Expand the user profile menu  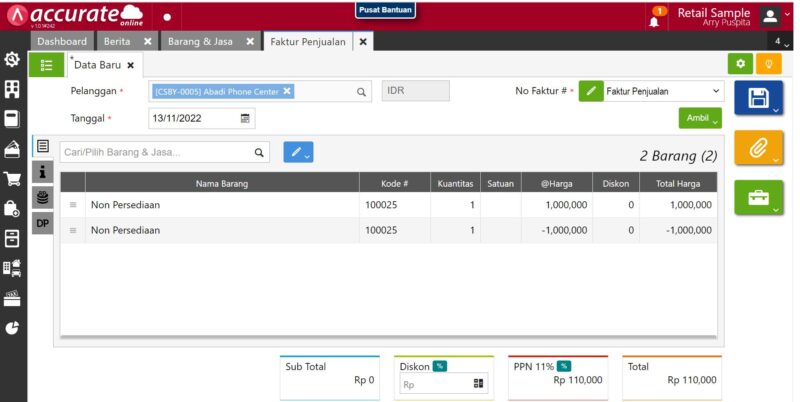(x=770, y=16)
